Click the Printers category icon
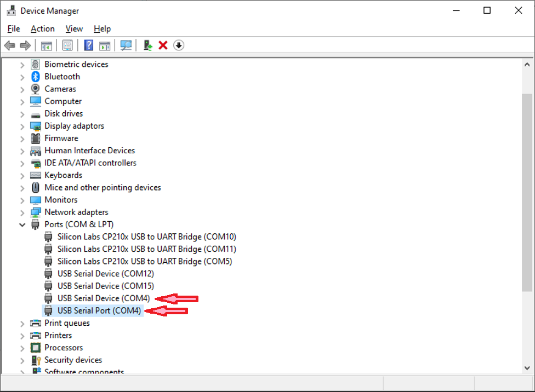This screenshot has width=535, height=392. [x=36, y=336]
